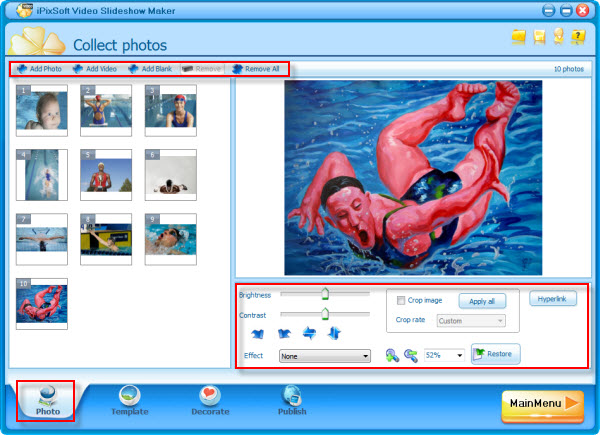Open help via the question mark icon
Viewport: 600px width, 435px height.
coord(578,37)
